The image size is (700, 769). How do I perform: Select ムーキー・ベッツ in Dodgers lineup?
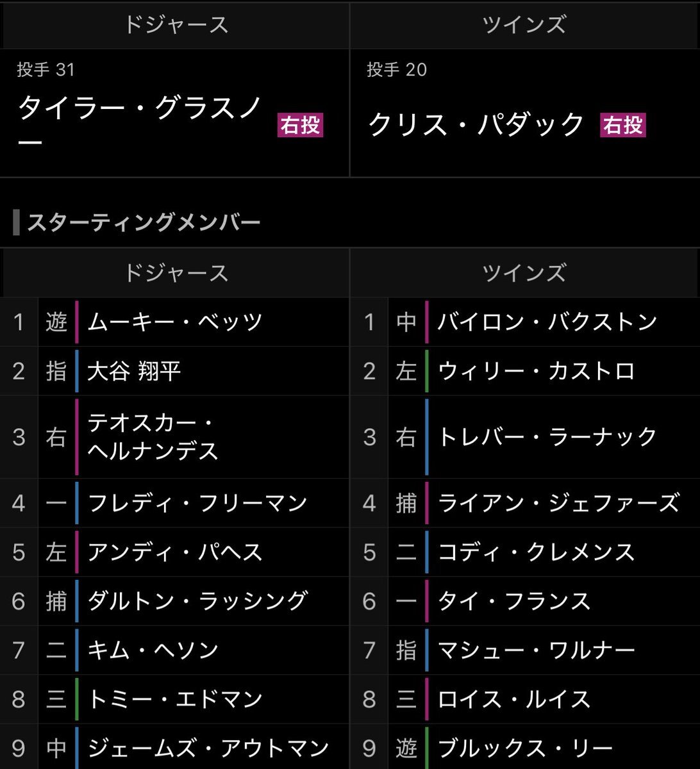(174, 322)
